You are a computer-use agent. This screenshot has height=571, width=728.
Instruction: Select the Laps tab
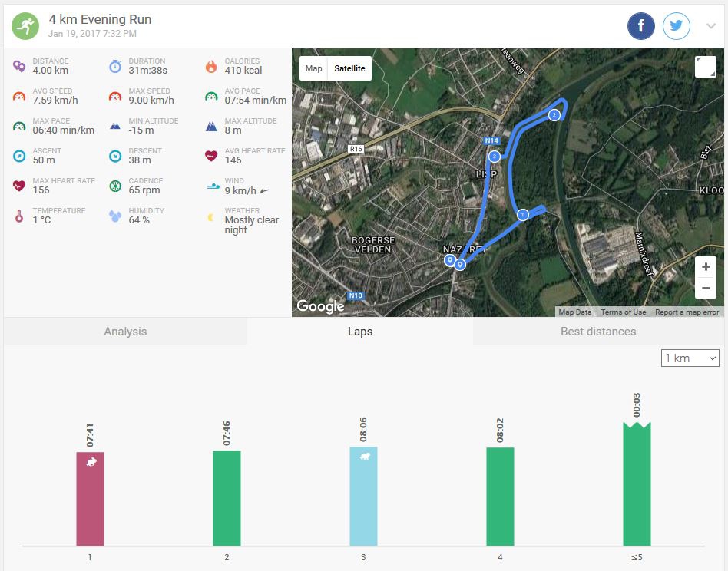click(x=360, y=332)
